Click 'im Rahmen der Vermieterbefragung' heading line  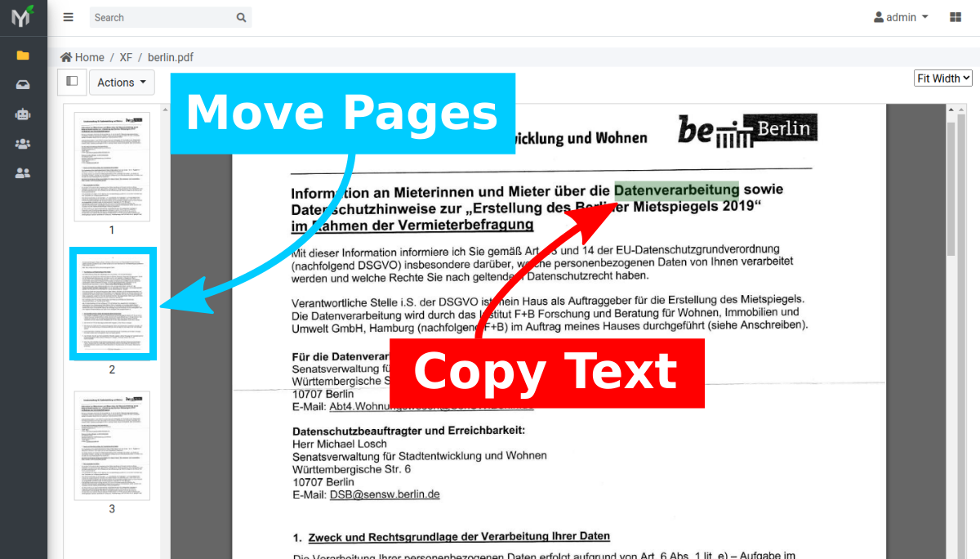[x=412, y=225]
